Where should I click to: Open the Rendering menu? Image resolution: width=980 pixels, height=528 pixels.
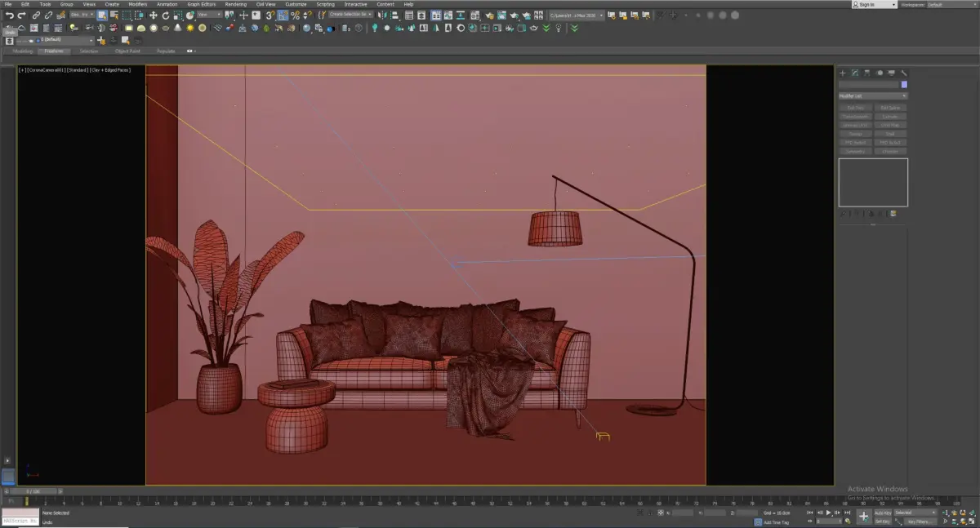click(235, 4)
